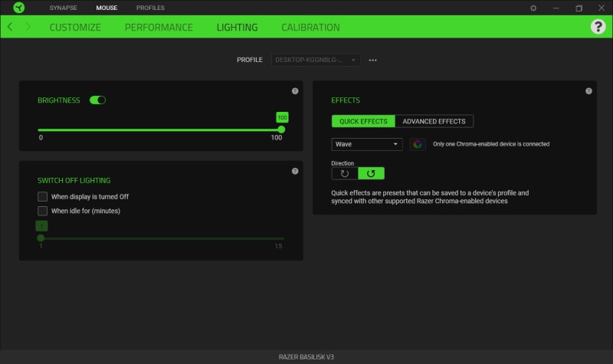The image size is (613, 364).
Task: Switch to the Synapse tab
Action: click(x=64, y=8)
